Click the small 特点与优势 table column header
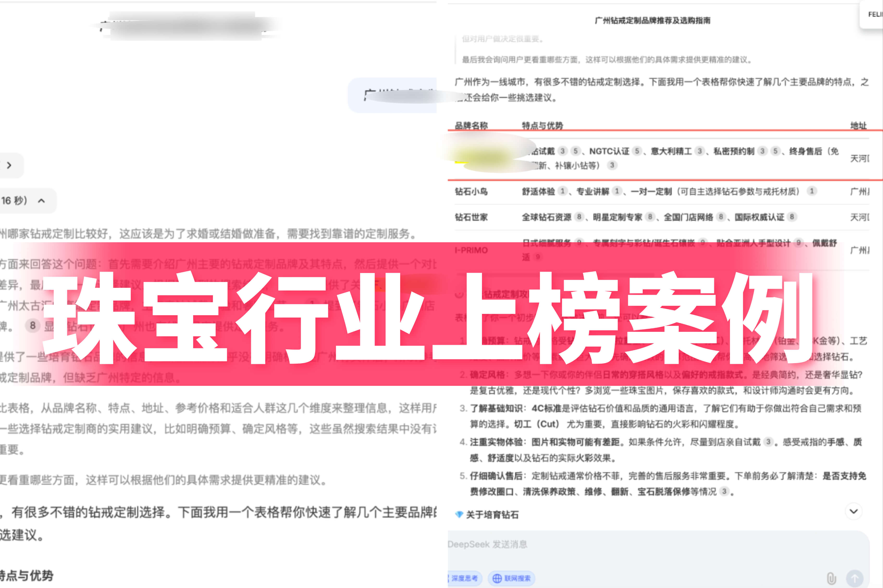The width and height of the screenshot is (883, 588). tap(542, 126)
